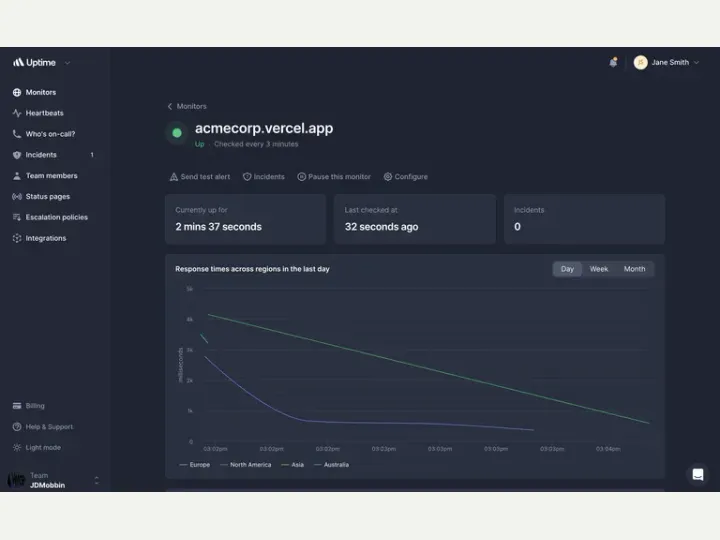The image size is (720, 540).
Task: Expand the Uptime product dropdown chevron
Action: (x=67, y=63)
